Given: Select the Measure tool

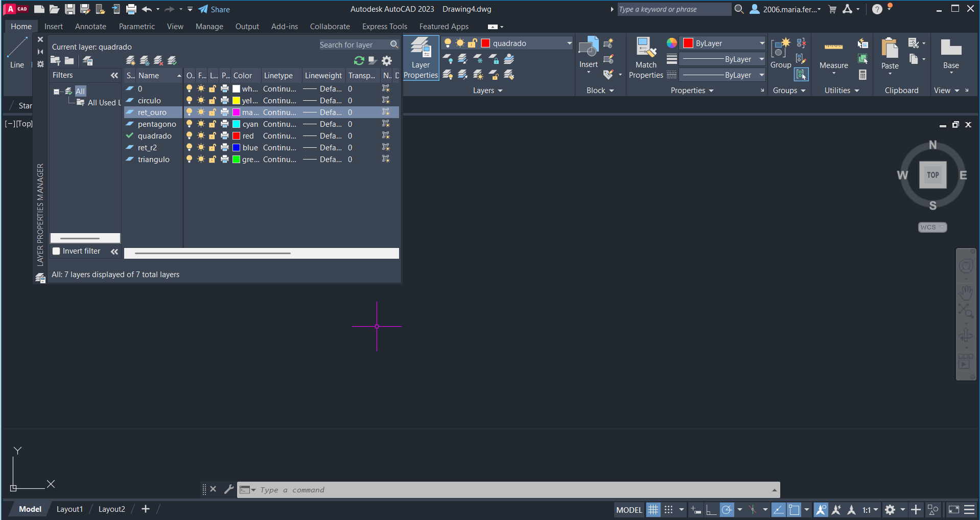Looking at the screenshot, I should 834,55.
